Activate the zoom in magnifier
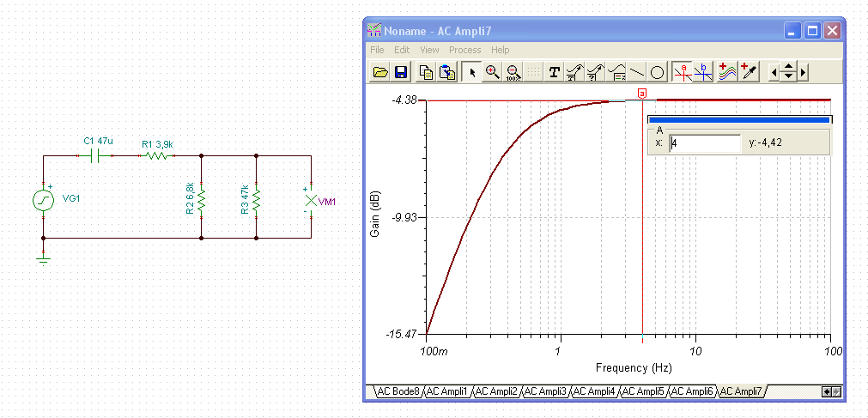 pyautogui.click(x=492, y=72)
